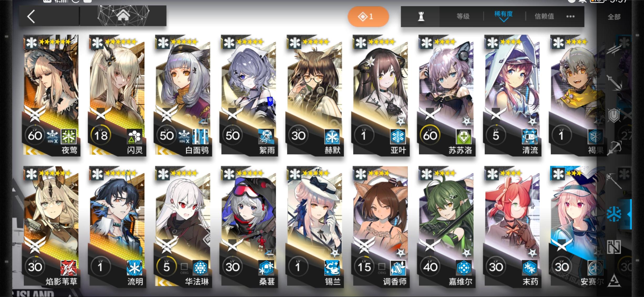This screenshot has height=297, width=644.
Task: Select the Medic class filter icon
Action: pyautogui.click(x=614, y=214)
